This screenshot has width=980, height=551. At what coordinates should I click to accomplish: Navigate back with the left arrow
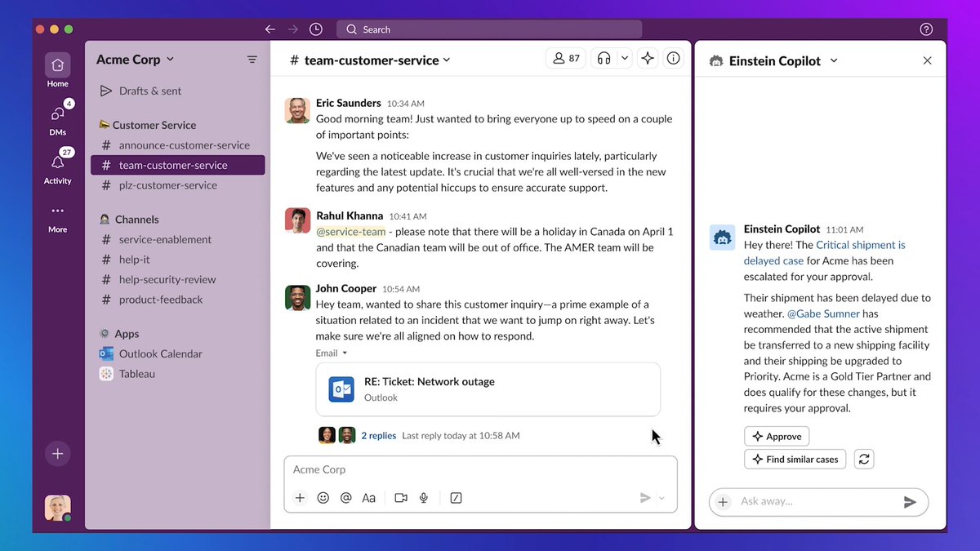click(270, 29)
